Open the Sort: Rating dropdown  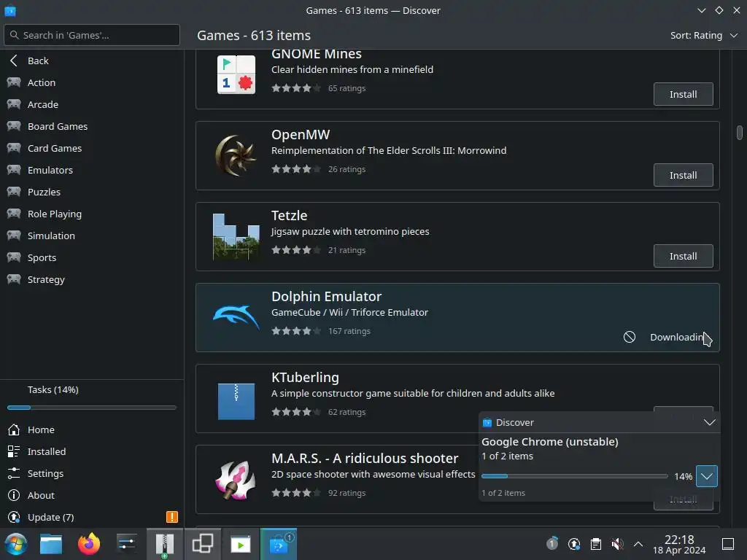(x=704, y=35)
